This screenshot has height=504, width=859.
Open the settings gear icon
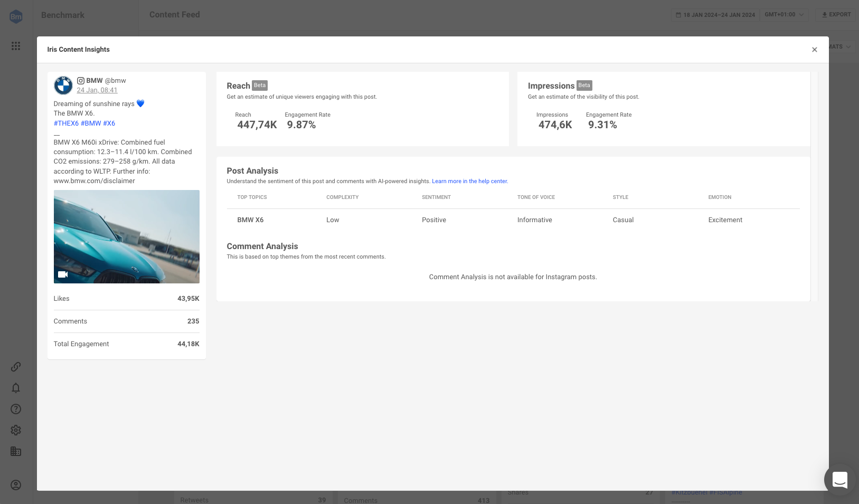click(16, 430)
